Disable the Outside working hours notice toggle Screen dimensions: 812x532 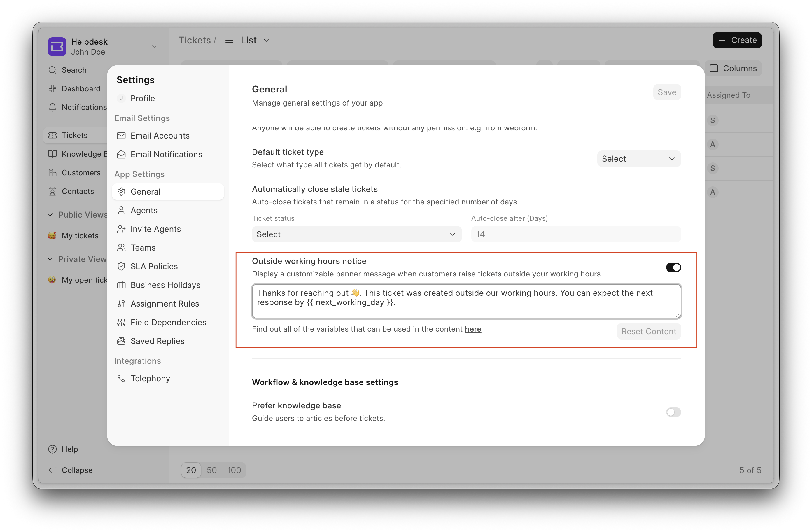coord(673,267)
